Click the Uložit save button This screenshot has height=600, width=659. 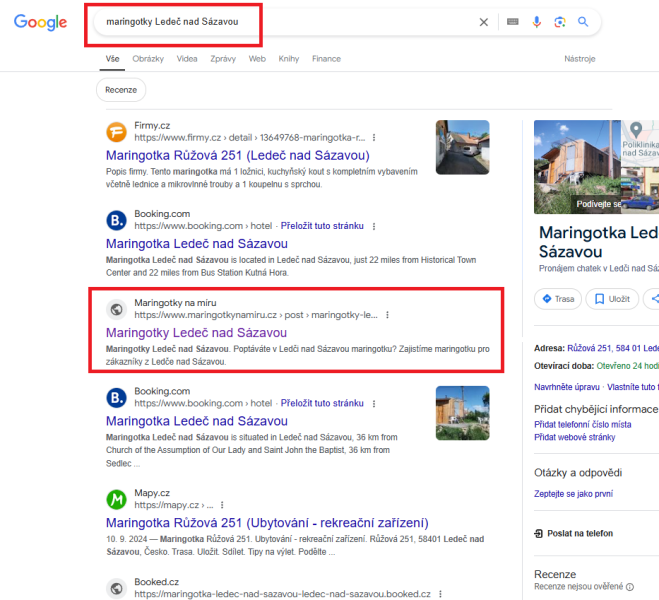pos(612,299)
